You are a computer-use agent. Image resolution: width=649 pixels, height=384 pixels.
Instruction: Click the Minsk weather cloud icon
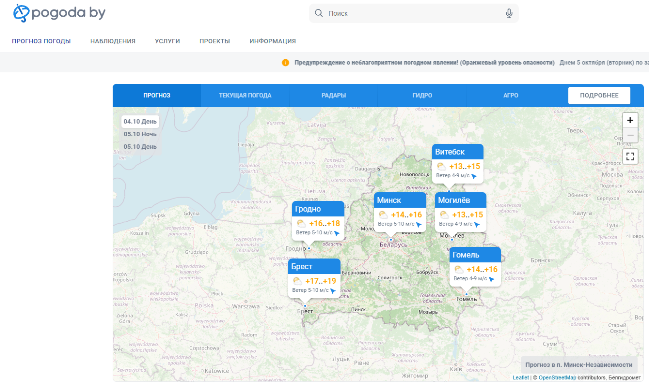click(383, 215)
